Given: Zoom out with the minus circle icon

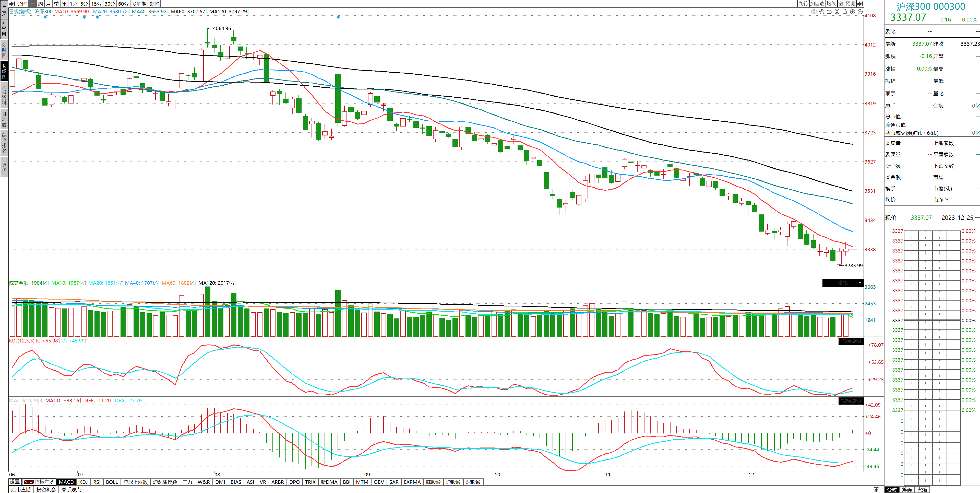Looking at the screenshot, I should tap(860, 12).
